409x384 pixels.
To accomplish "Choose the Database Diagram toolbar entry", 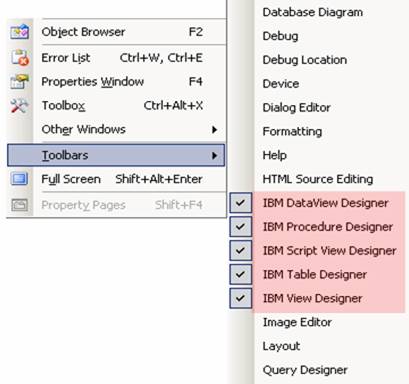I will coord(313,12).
